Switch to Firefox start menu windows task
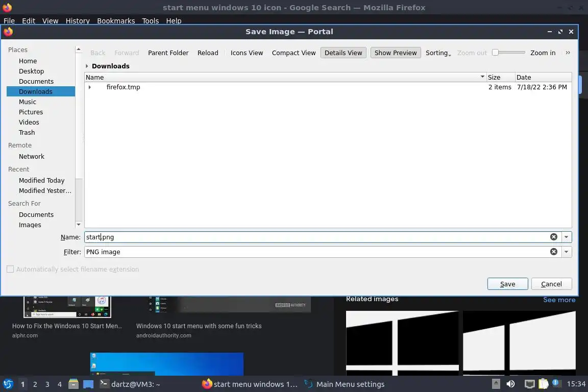Image resolution: width=588 pixels, height=392 pixels. (x=250, y=384)
